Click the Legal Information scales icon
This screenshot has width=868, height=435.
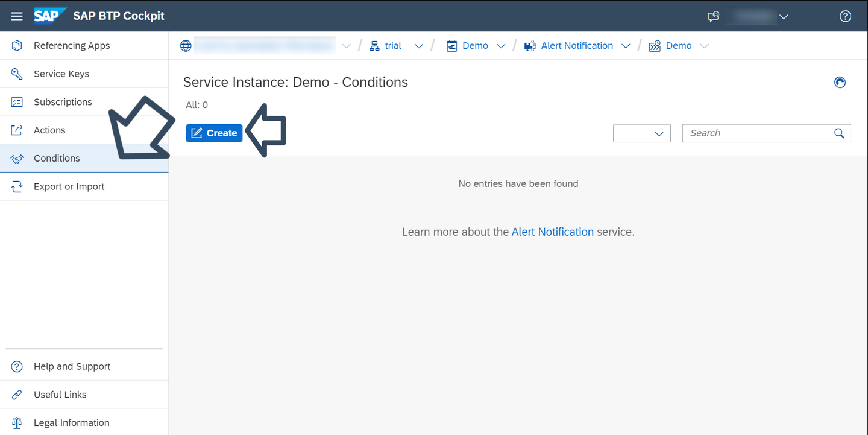[x=17, y=423]
